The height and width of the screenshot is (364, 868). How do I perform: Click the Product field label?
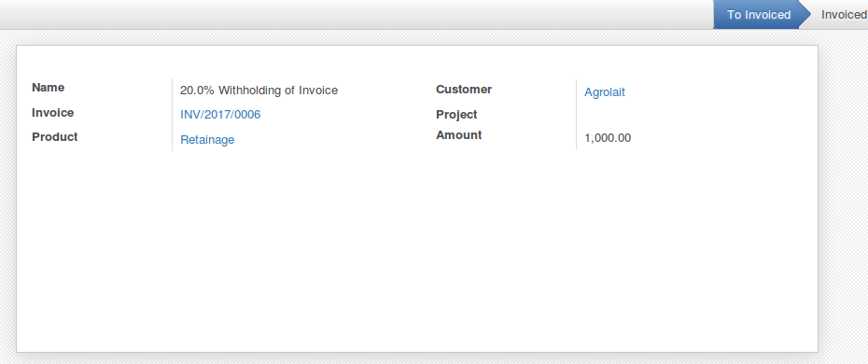pos(55,136)
